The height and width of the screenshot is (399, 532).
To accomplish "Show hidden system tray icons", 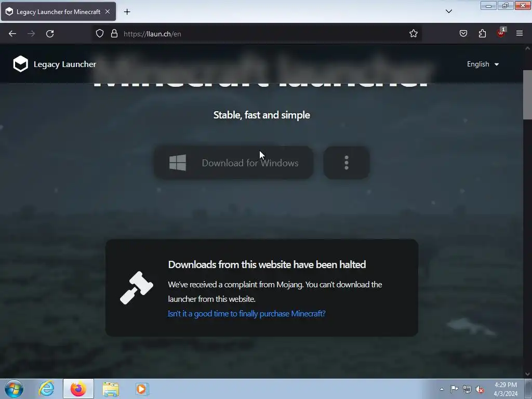I will click(x=442, y=389).
